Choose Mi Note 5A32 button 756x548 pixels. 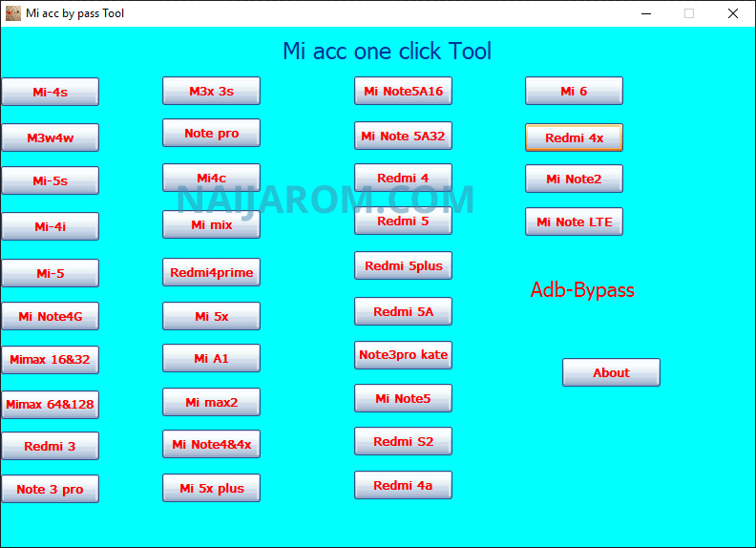[403, 136]
